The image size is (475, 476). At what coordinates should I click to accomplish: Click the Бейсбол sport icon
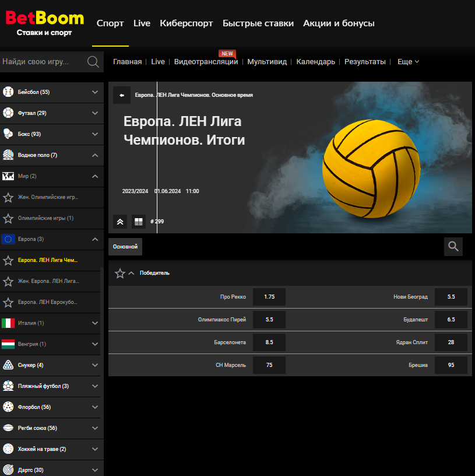pyautogui.click(x=8, y=92)
